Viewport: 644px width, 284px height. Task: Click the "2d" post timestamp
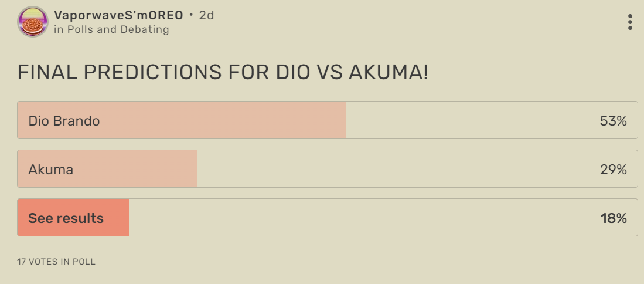[206, 15]
